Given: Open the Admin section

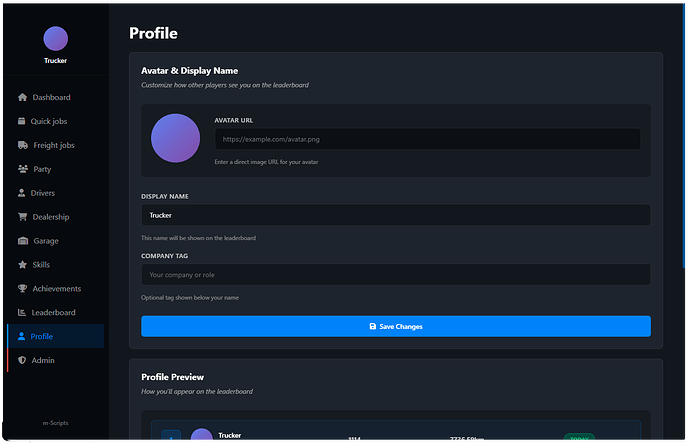Looking at the screenshot, I should pyautogui.click(x=43, y=360).
